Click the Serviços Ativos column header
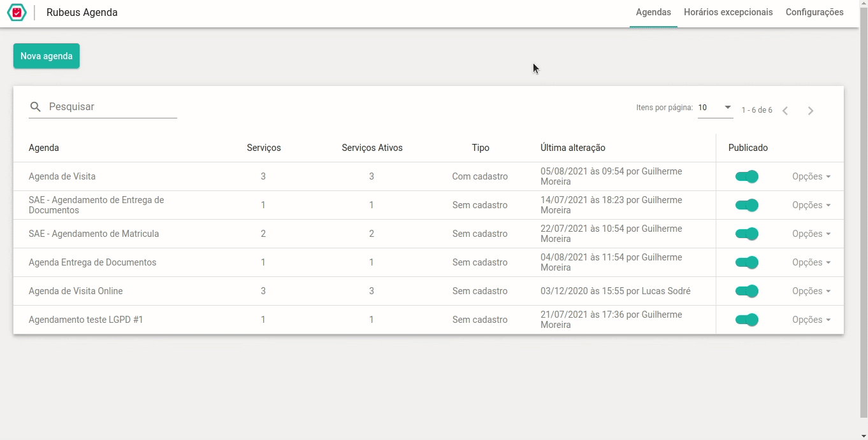Viewport: 868px width, 440px height. point(372,148)
